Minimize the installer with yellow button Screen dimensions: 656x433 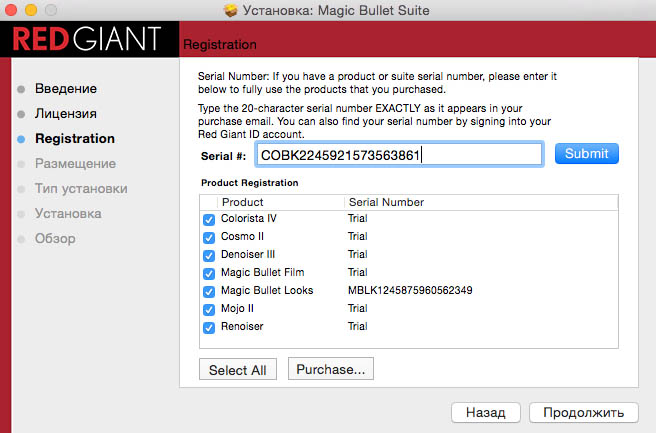(31, 10)
